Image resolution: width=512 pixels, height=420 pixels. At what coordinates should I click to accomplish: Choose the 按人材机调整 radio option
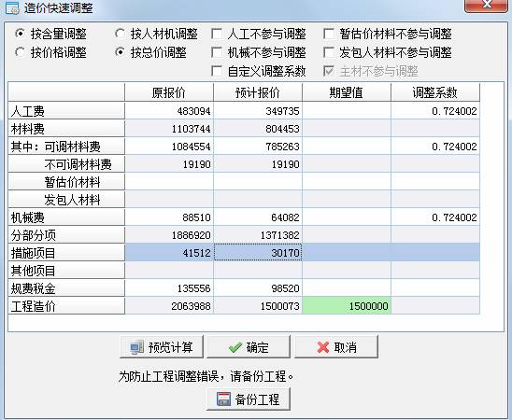pos(120,34)
